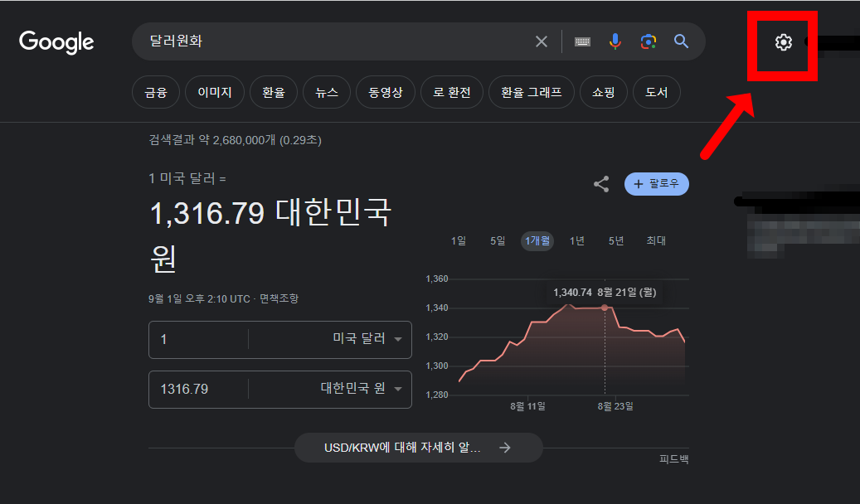Select the 1년 chart time range

point(576,240)
